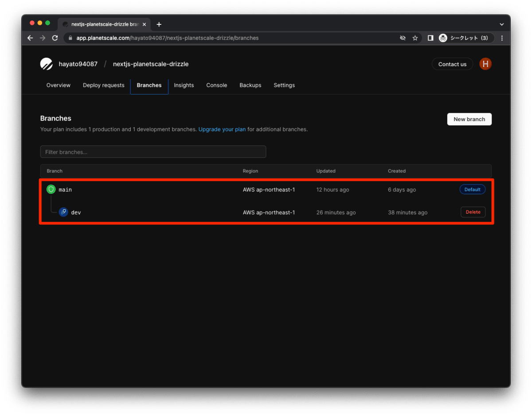Click the 6 days ago value
This screenshot has width=532, height=416.
point(402,189)
